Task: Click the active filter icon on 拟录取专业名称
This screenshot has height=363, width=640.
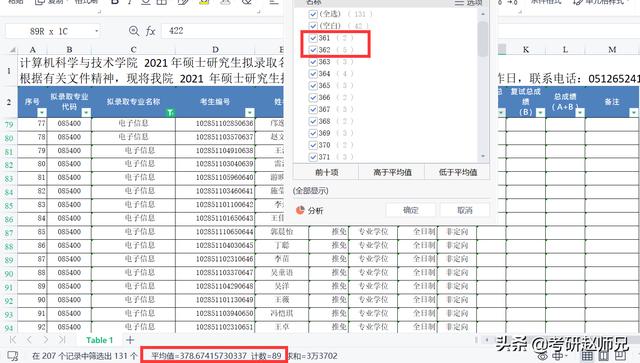Action: click(170, 113)
